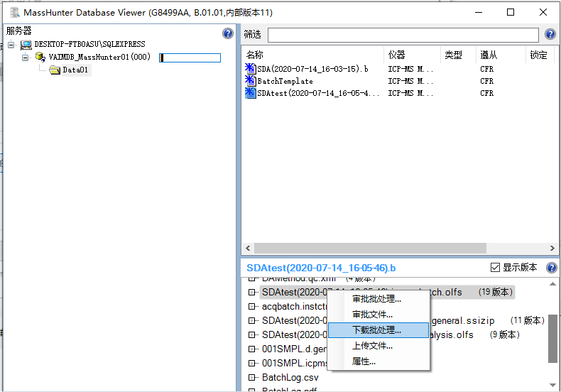The width and height of the screenshot is (561, 392).
Task: Collapse the VAIMDB_MassHunter01 database node
Action: coord(26,57)
